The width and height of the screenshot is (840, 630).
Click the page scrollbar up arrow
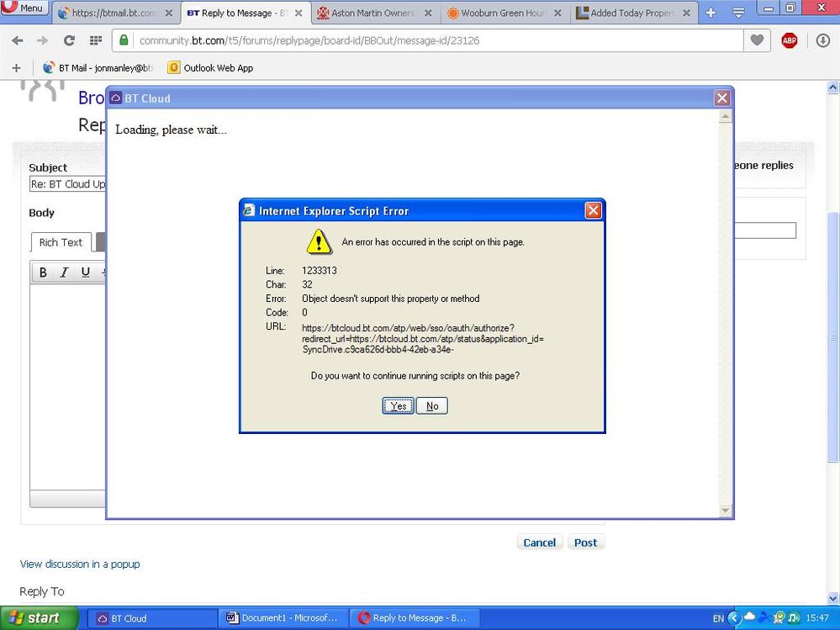pyautogui.click(x=833, y=87)
